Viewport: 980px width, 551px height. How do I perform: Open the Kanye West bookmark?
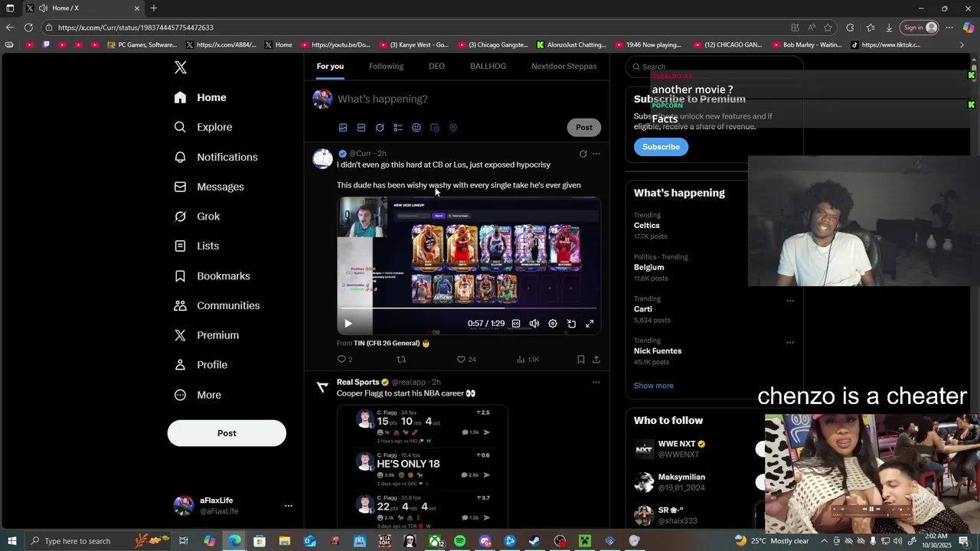point(413,45)
